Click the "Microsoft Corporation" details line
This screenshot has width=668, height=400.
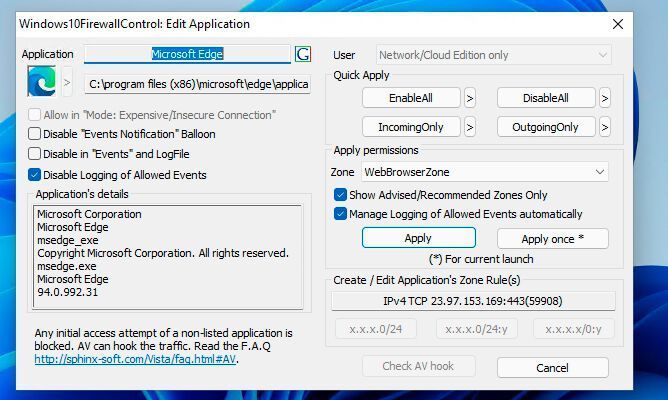[x=89, y=214]
